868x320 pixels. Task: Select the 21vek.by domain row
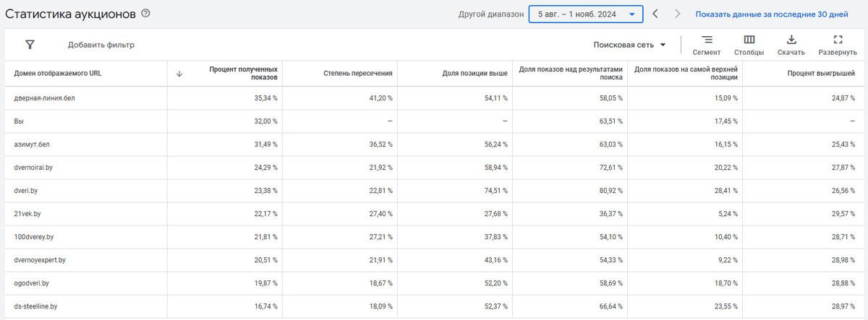point(27,214)
